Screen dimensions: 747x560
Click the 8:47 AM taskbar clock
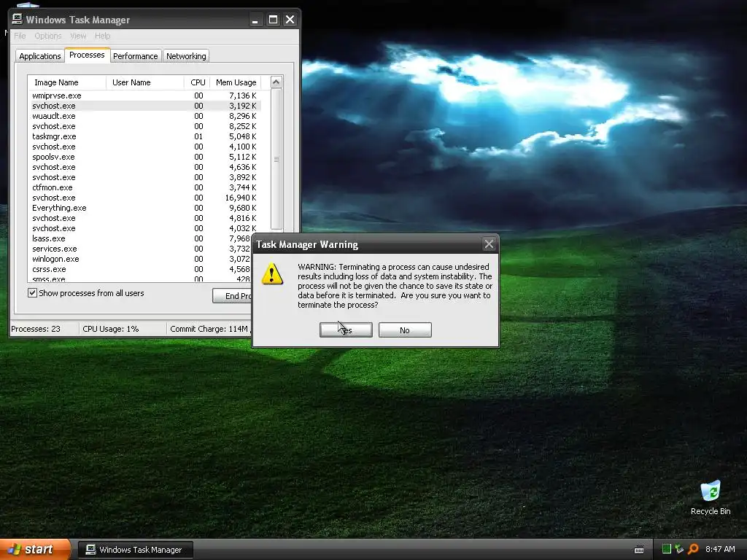[x=720, y=549]
